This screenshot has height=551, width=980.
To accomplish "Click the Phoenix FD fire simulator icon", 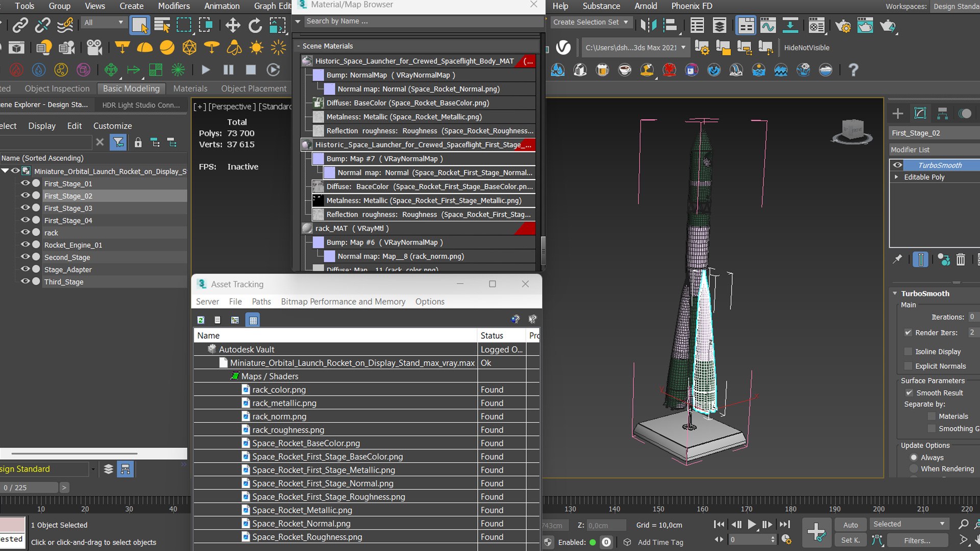I will [x=16, y=69].
